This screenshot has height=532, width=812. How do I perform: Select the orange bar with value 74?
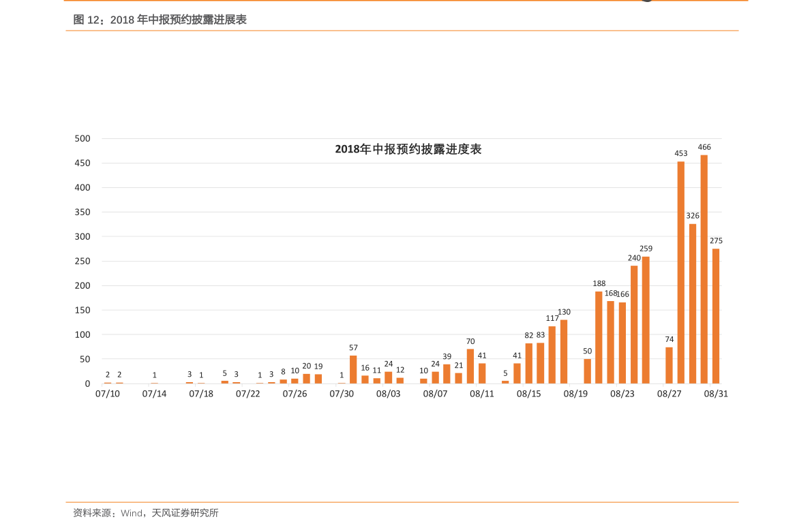(x=669, y=365)
